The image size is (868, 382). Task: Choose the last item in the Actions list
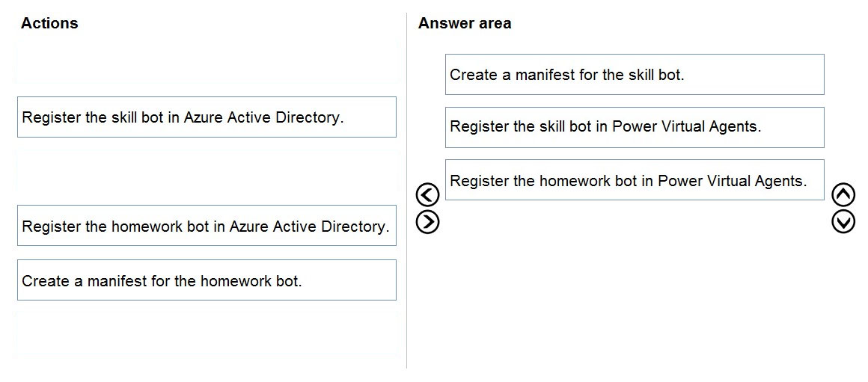tap(207, 280)
